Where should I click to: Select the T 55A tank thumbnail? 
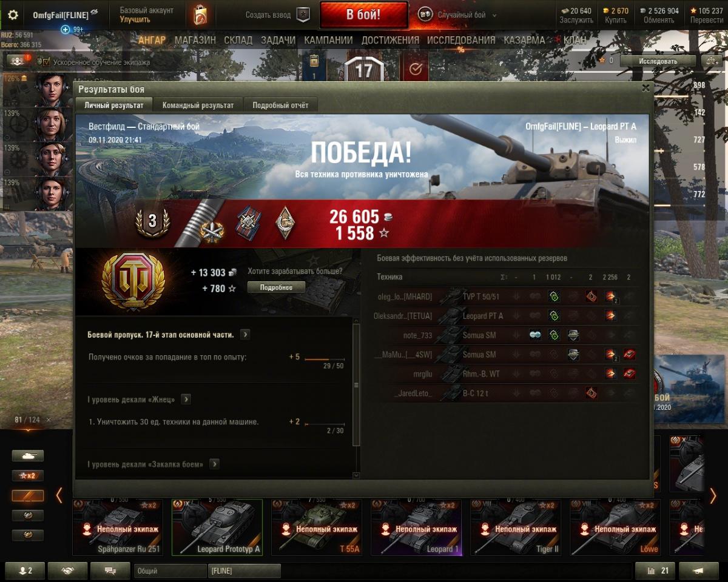click(x=316, y=527)
